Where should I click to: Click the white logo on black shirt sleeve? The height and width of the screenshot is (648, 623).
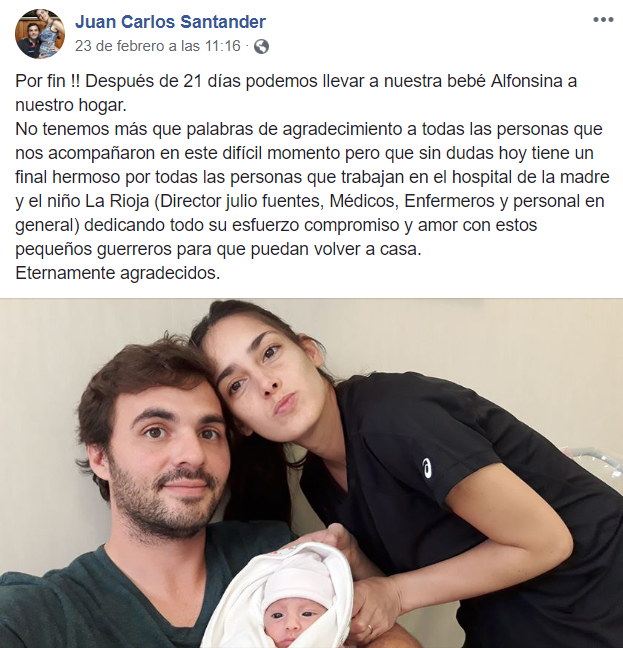tap(427, 468)
